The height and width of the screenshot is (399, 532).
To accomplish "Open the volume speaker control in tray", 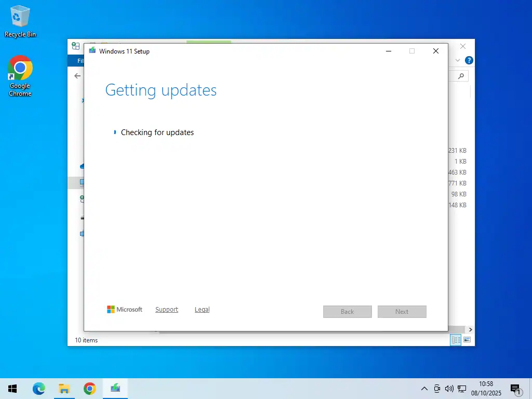I will [449, 389].
